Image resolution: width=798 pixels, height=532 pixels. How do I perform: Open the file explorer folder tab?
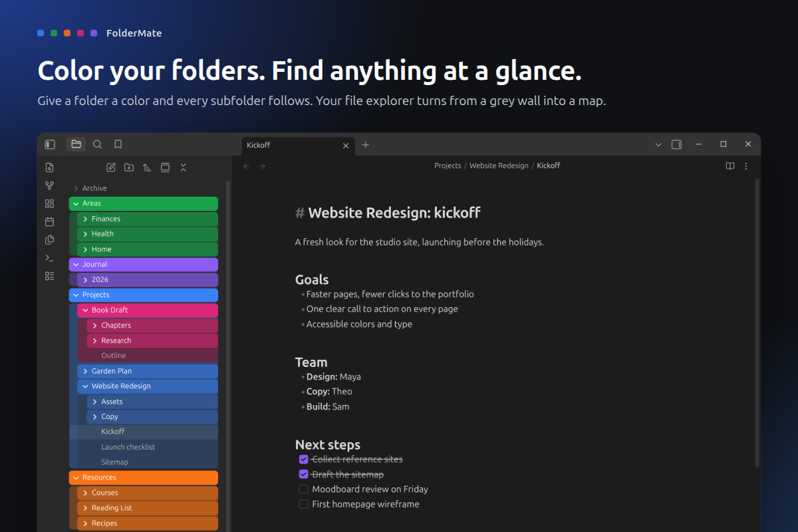[x=76, y=144]
